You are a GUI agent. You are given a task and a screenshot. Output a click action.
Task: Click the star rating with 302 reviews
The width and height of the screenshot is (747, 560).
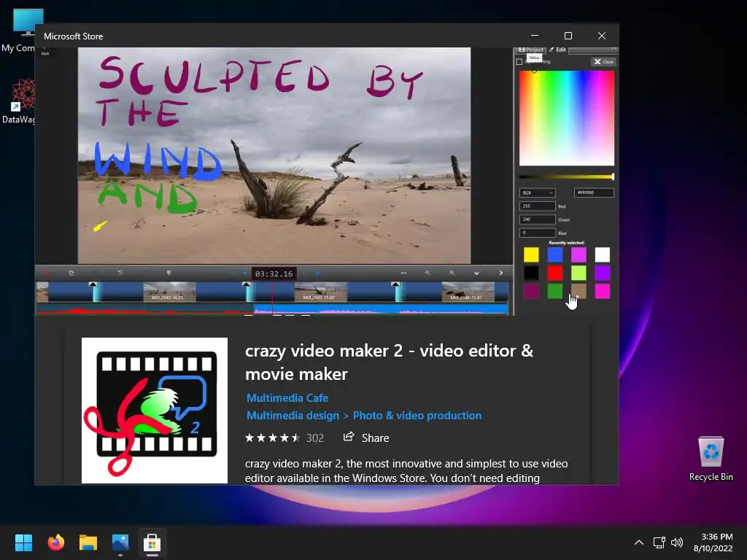285,437
